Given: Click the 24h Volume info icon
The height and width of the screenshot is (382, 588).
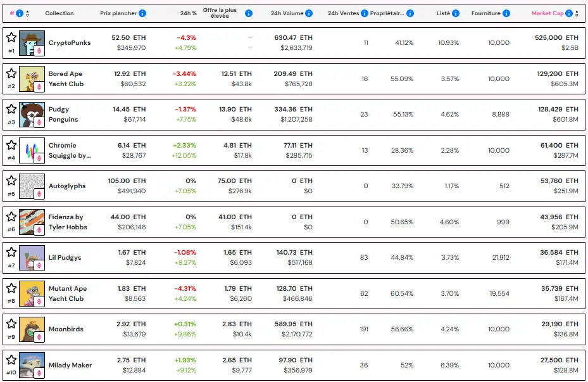Looking at the screenshot, I should click(308, 13).
